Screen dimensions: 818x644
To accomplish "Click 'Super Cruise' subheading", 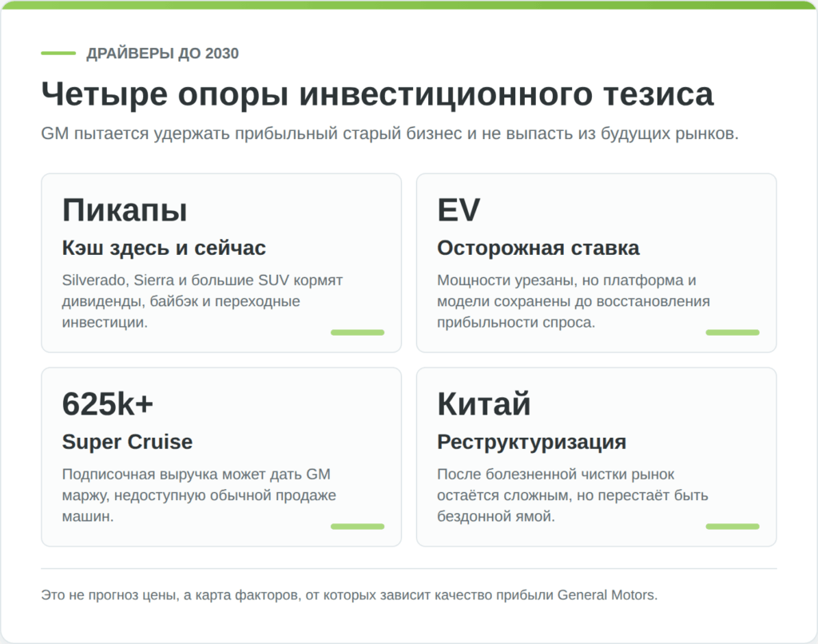I will tap(127, 442).
